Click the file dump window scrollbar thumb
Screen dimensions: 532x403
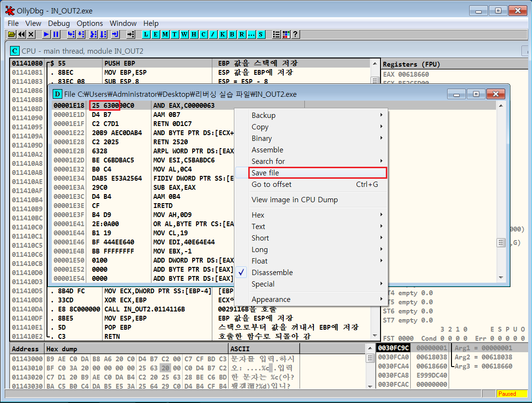pyautogui.click(x=501, y=242)
